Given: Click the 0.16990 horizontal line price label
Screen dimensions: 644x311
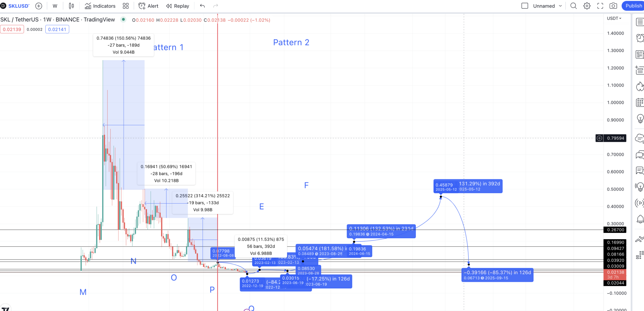Looking at the screenshot, I should coord(615,242).
